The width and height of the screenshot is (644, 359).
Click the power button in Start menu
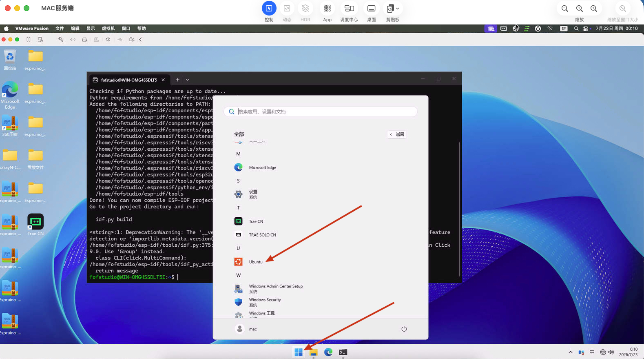[x=404, y=329]
